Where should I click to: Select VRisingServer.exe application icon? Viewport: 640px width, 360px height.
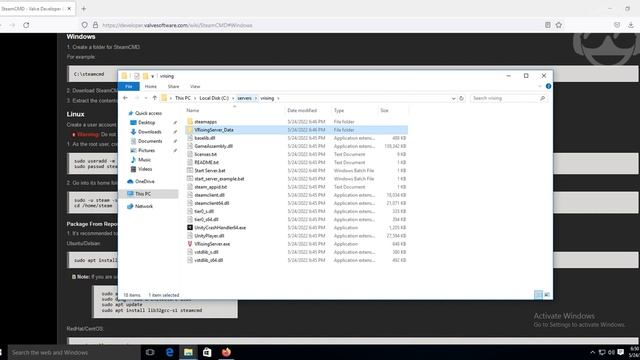pyautogui.click(x=190, y=244)
